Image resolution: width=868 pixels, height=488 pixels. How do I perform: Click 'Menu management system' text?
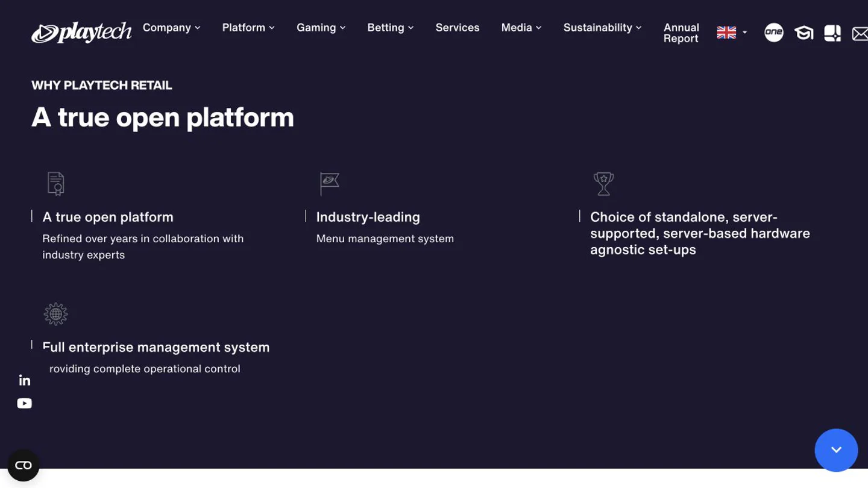(x=385, y=239)
